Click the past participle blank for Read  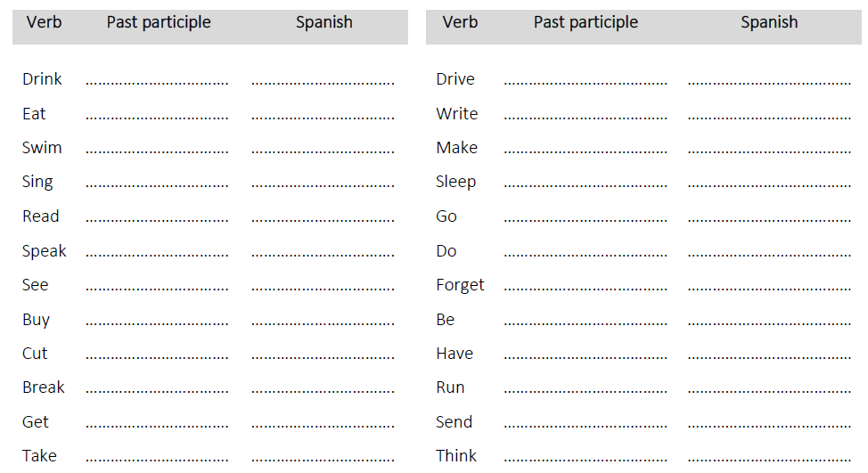(x=157, y=219)
